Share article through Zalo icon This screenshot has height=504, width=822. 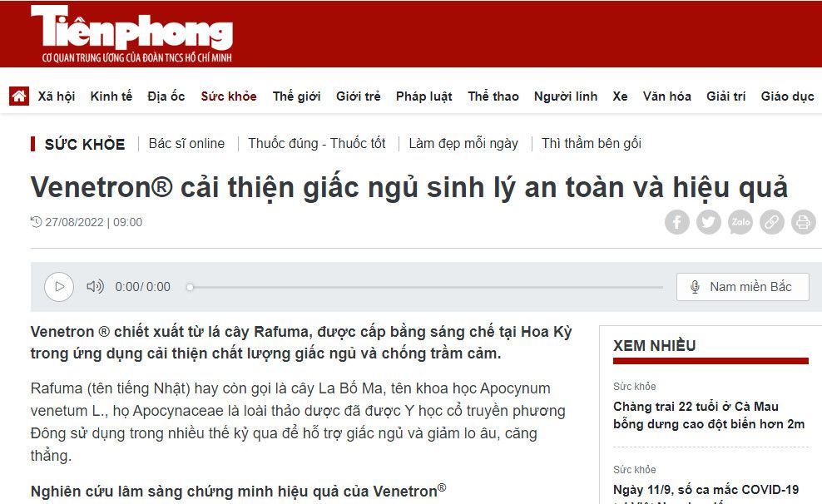point(740,222)
